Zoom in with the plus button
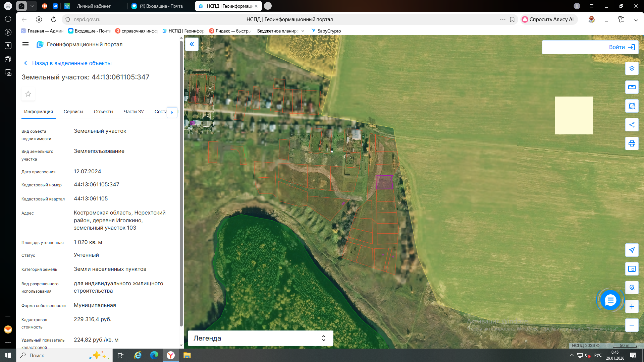644x362 pixels. coord(632,306)
